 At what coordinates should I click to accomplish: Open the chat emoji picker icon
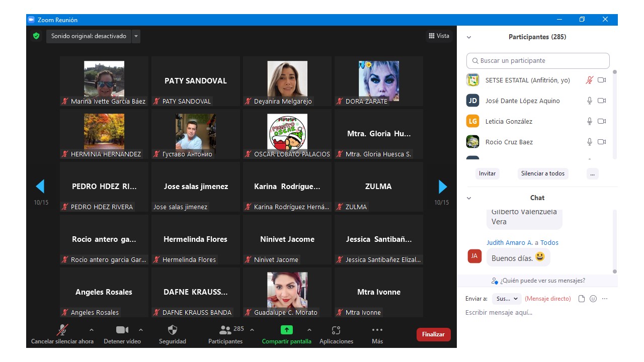click(x=593, y=299)
